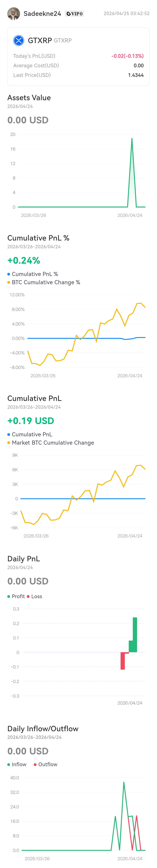Toggle the Outflow series legend label
The image size is (157, 868).
pyautogui.click(x=48, y=764)
